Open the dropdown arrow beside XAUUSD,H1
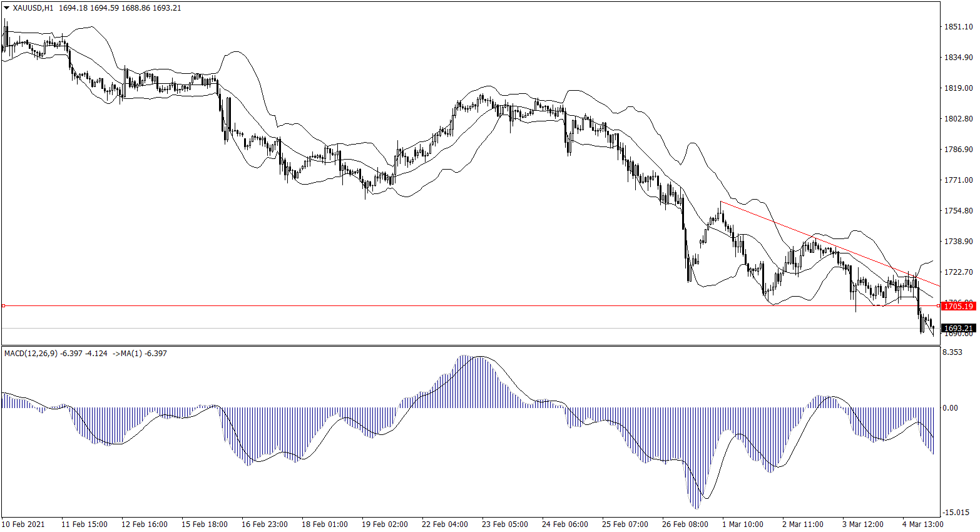 pyautogui.click(x=7, y=8)
